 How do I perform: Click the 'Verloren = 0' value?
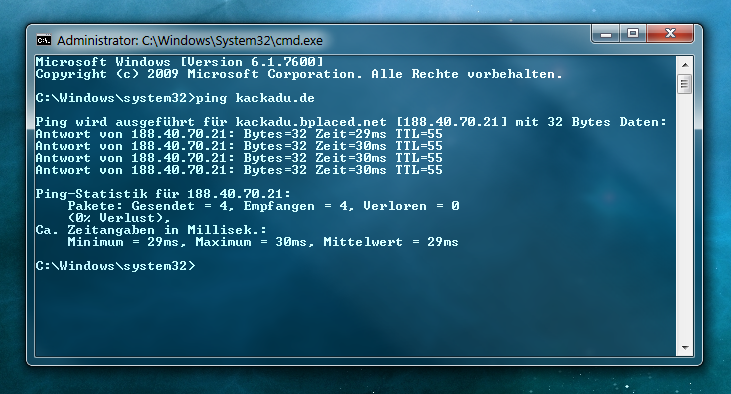pos(411,206)
